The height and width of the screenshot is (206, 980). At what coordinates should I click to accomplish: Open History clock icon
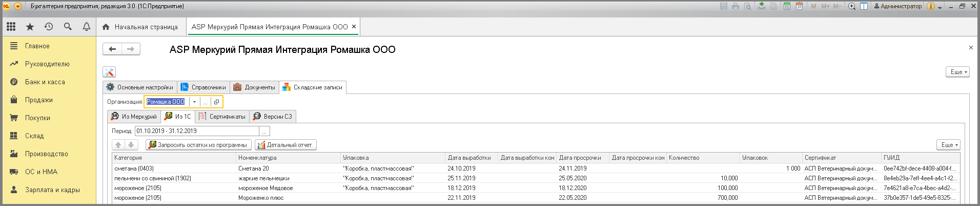pyautogui.click(x=49, y=27)
